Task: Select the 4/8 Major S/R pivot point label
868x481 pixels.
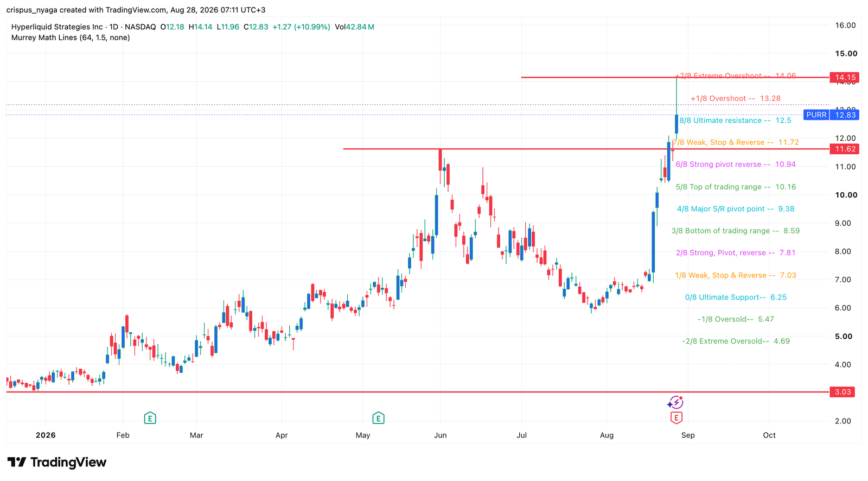Action: pos(736,208)
